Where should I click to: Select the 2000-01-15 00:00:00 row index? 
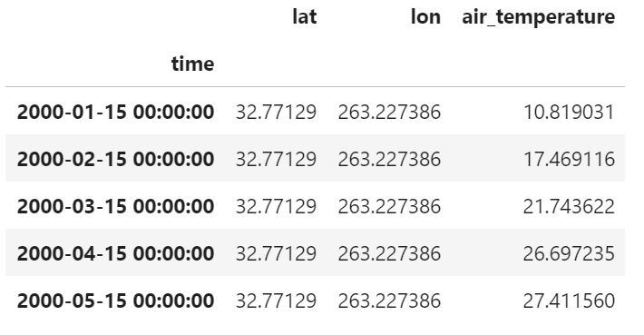click(x=115, y=112)
